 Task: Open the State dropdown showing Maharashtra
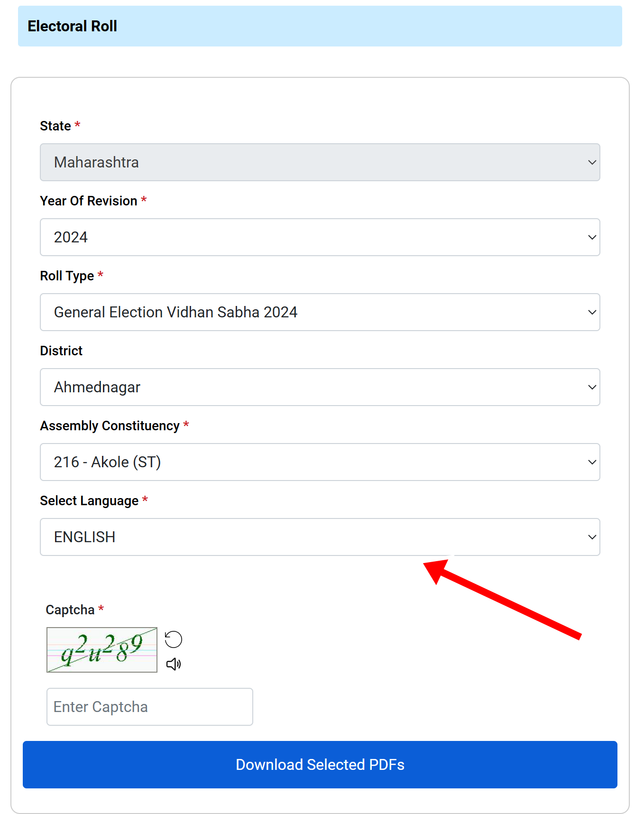tap(320, 162)
